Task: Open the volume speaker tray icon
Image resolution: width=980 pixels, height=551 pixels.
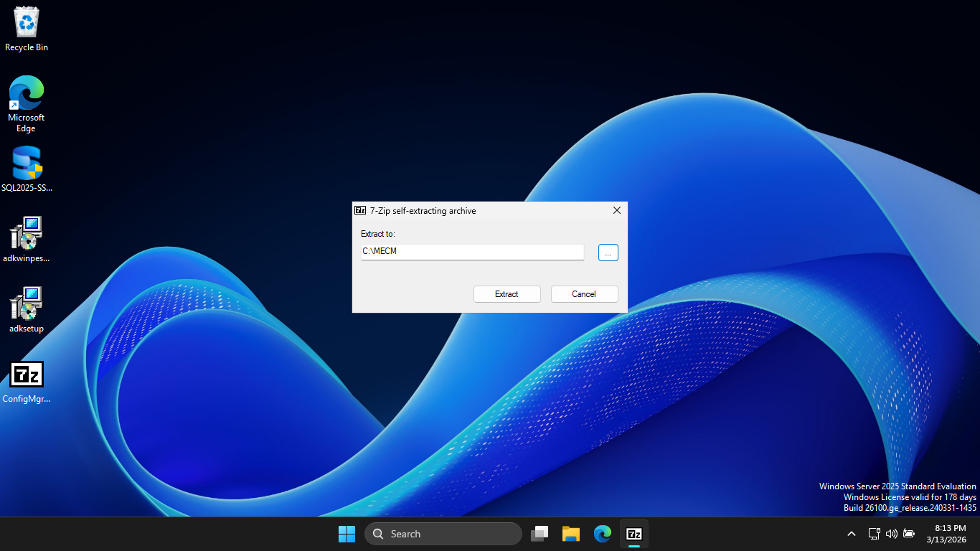Action: 892,534
